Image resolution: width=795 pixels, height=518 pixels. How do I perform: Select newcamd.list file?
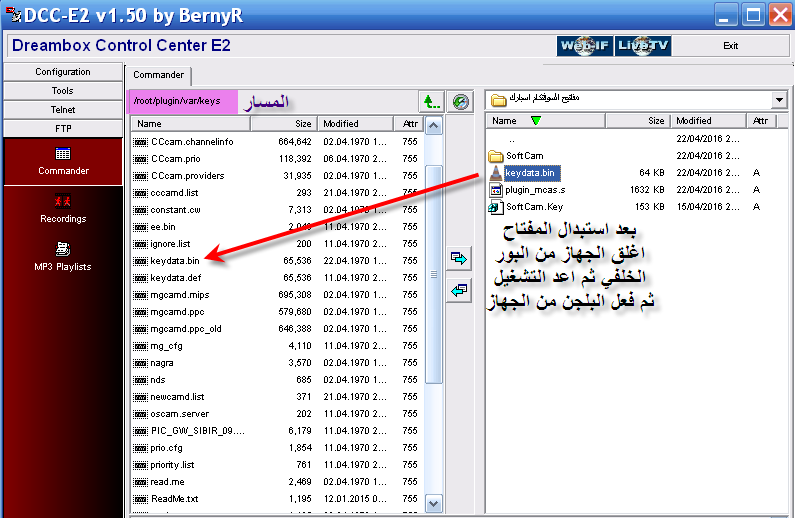[x=177, y=397]
